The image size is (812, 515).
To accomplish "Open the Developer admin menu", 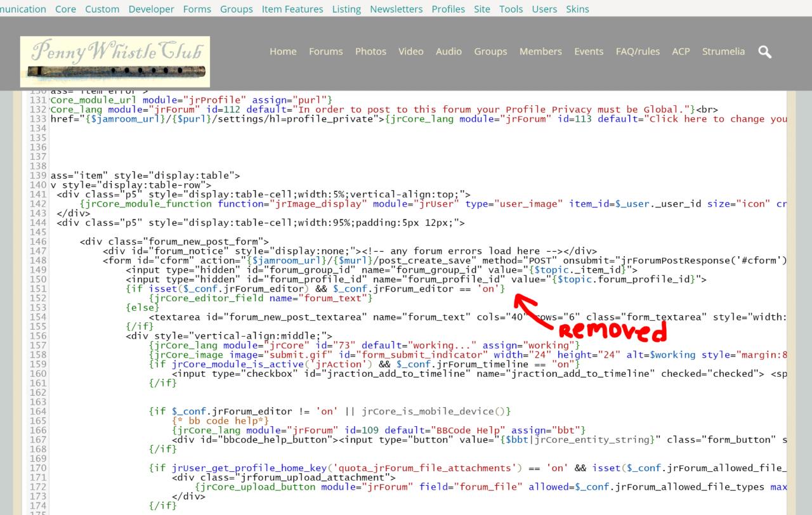I will pyautogui.click(x=151, y=9).
